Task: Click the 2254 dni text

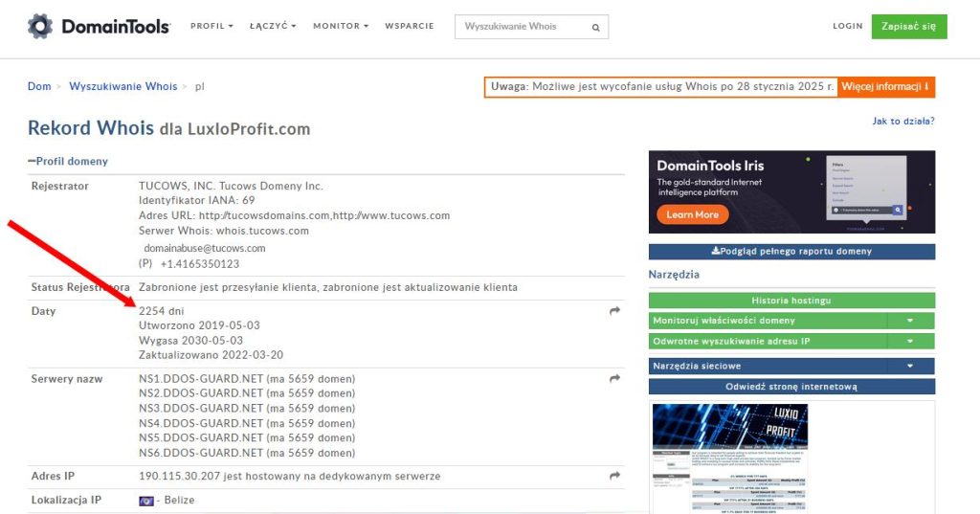Action: [161, 311]
